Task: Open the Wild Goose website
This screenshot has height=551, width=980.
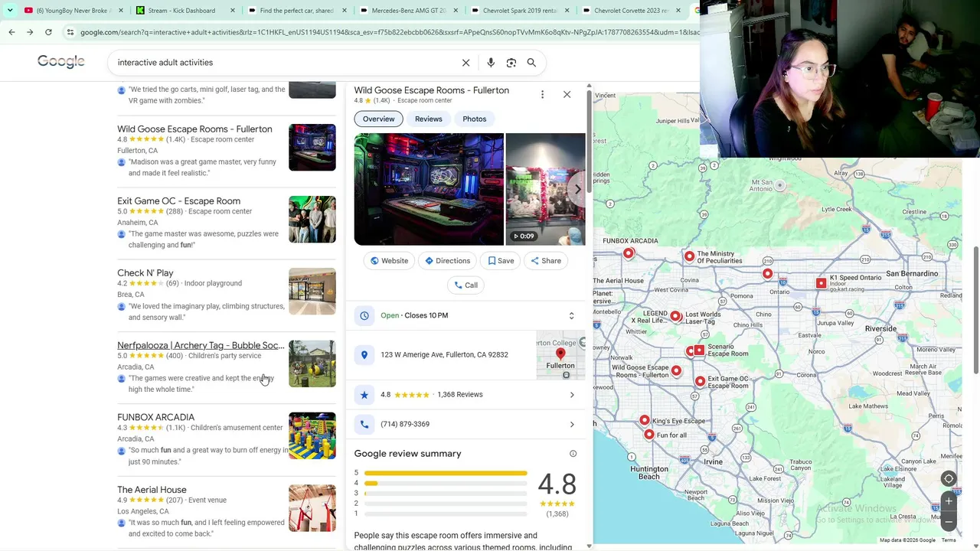Action: [389, 261]
